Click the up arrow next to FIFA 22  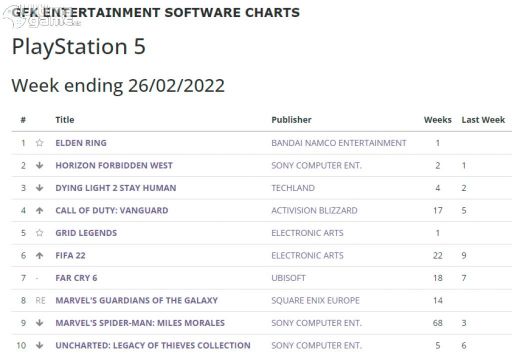tap(39, 255)
